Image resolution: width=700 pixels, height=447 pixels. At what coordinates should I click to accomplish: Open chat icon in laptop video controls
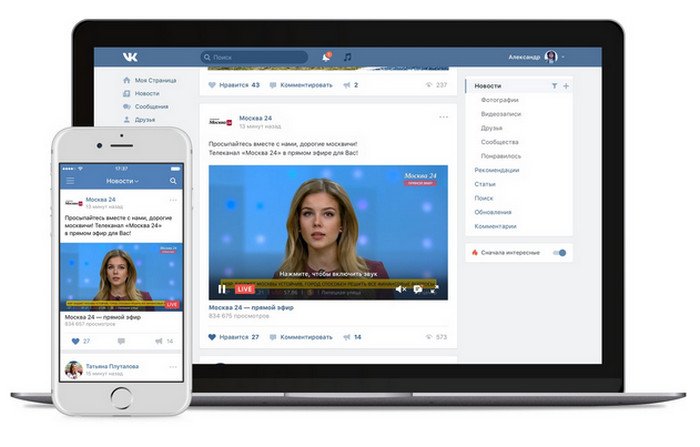point(418,289)
